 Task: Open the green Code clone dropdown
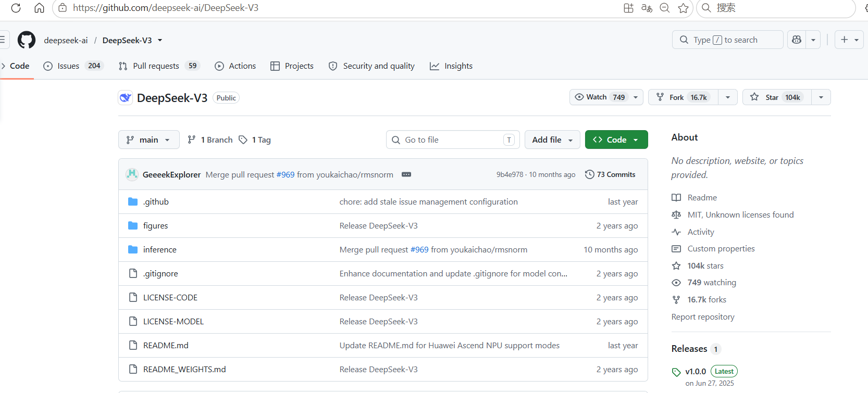click(x=616, y=140)
